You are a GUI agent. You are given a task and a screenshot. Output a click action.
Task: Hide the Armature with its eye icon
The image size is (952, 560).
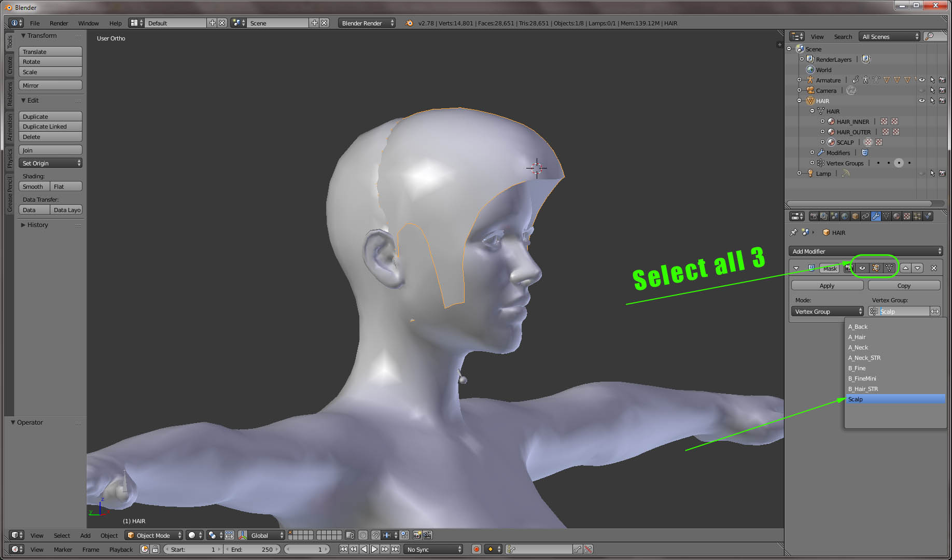pos(921,80)
